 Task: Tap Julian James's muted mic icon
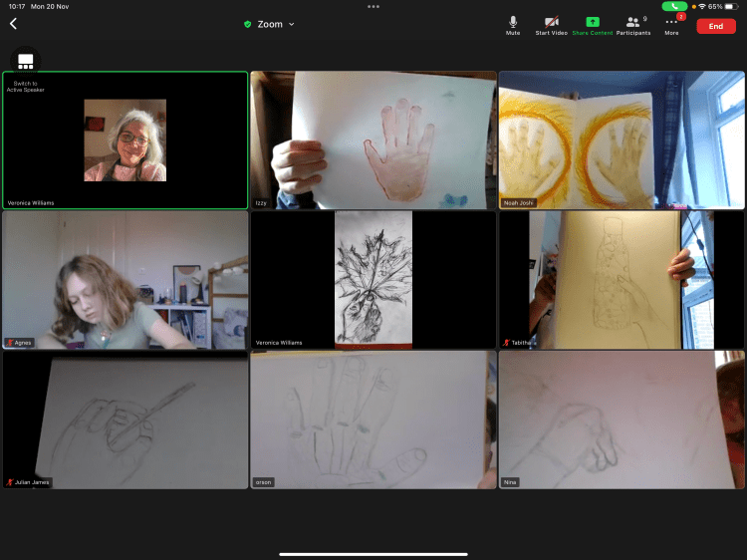(9, 482)
